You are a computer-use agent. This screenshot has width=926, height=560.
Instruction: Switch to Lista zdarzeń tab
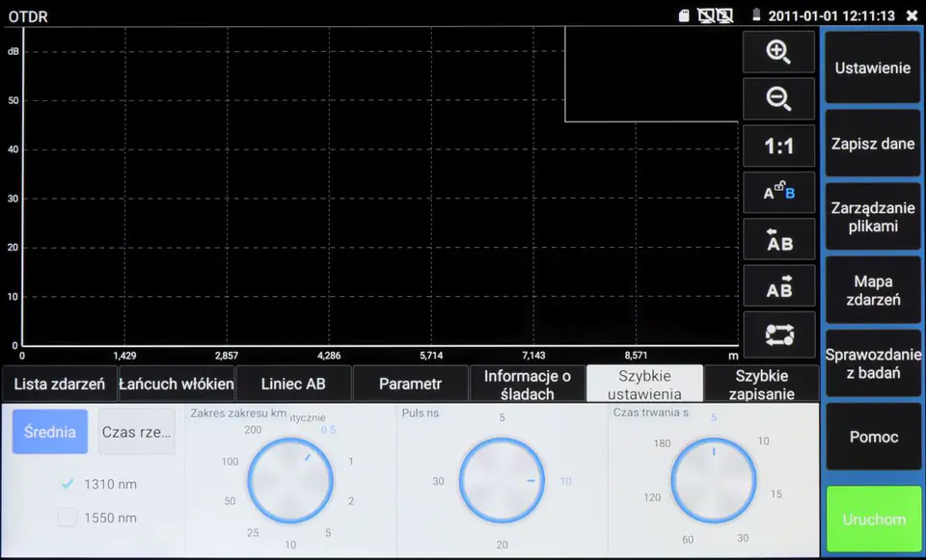[x=60, y=384]
